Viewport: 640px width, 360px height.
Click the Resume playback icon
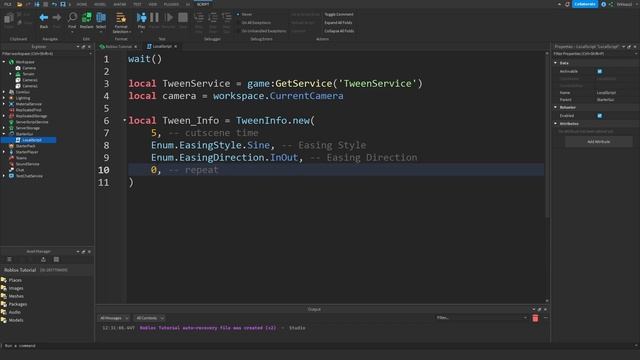[169, 18]
